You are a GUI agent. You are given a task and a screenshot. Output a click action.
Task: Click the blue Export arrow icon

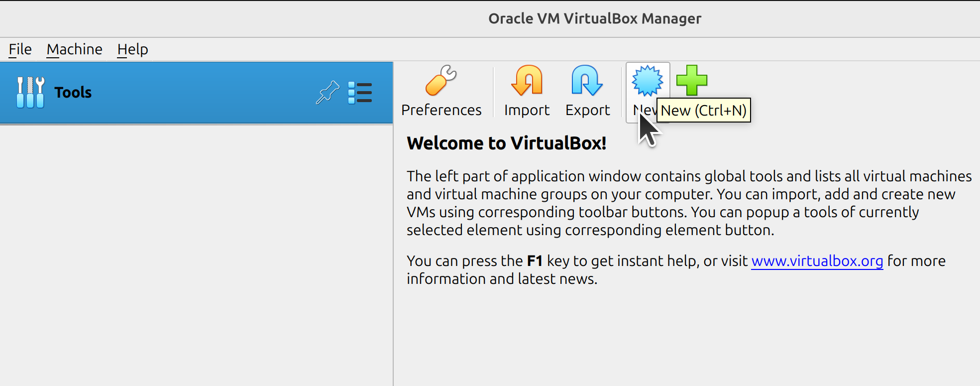coord(587,80)
